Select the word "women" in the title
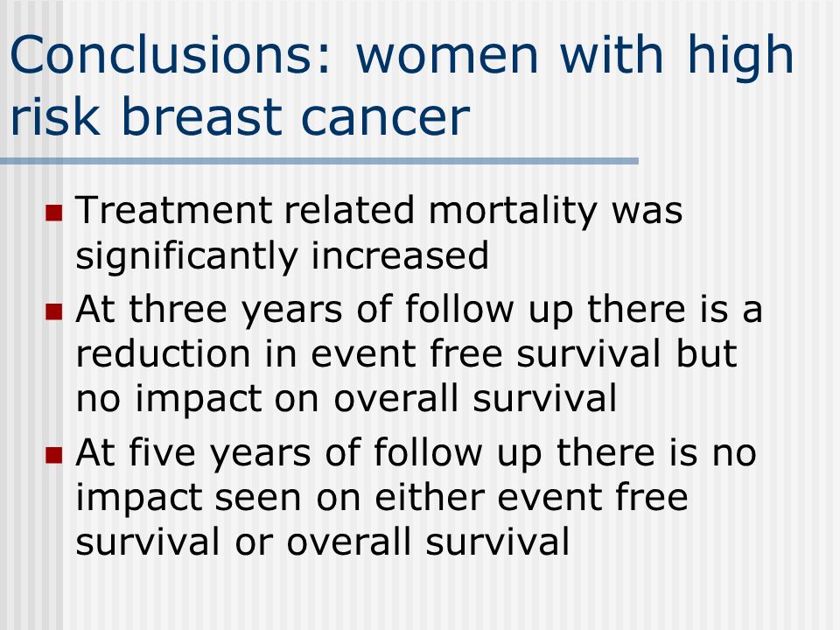This screenshot has width=840, height=630. [x=447, y=59]
